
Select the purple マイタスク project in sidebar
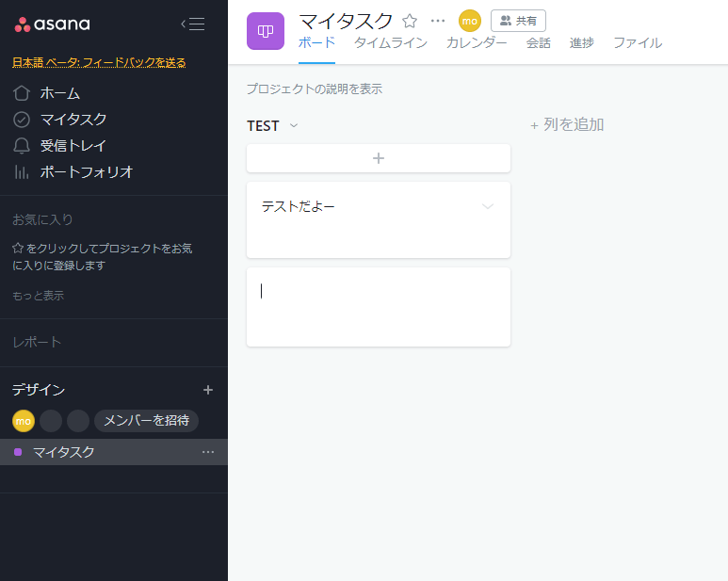click(64, 452)
